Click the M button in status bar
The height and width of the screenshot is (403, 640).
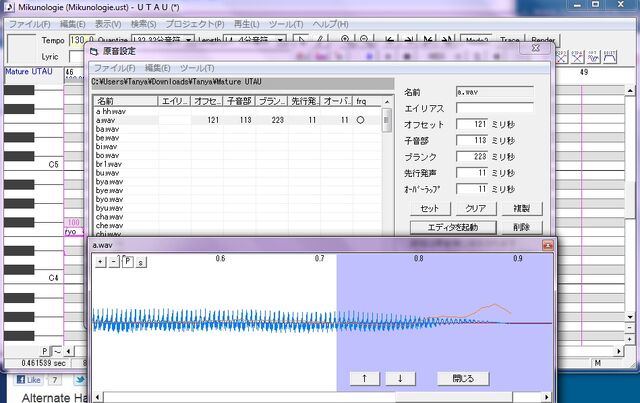pyautogui.click(x=598, y=363)
